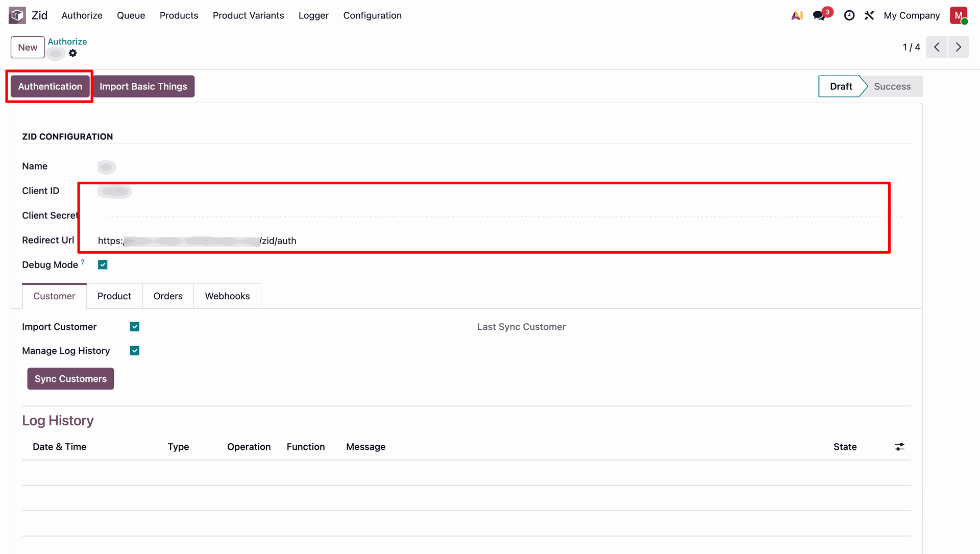This screenshot has width=980, height=554.
Task: Switch to the Orders tab
Action: (168, 296)
